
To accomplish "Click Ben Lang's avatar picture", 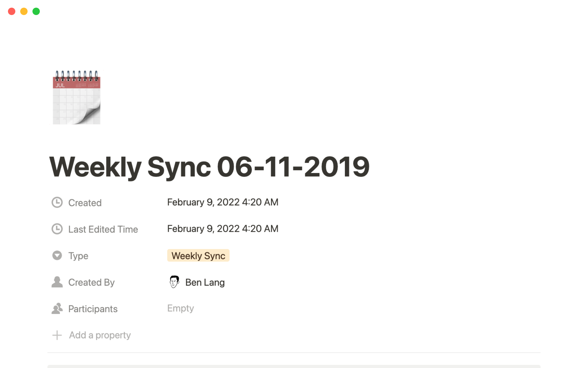I will (x=174, y=282).
